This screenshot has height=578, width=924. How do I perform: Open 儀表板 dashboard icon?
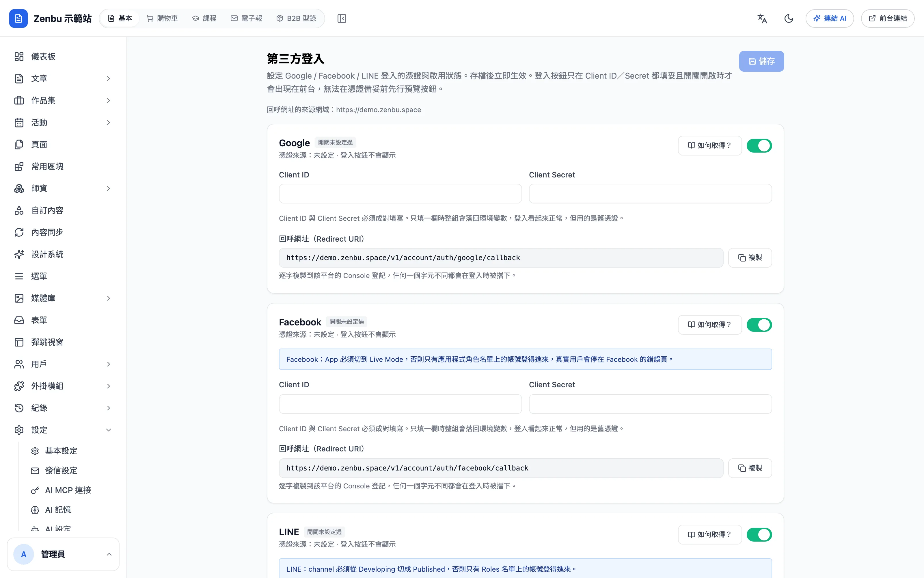coord(19,57)
